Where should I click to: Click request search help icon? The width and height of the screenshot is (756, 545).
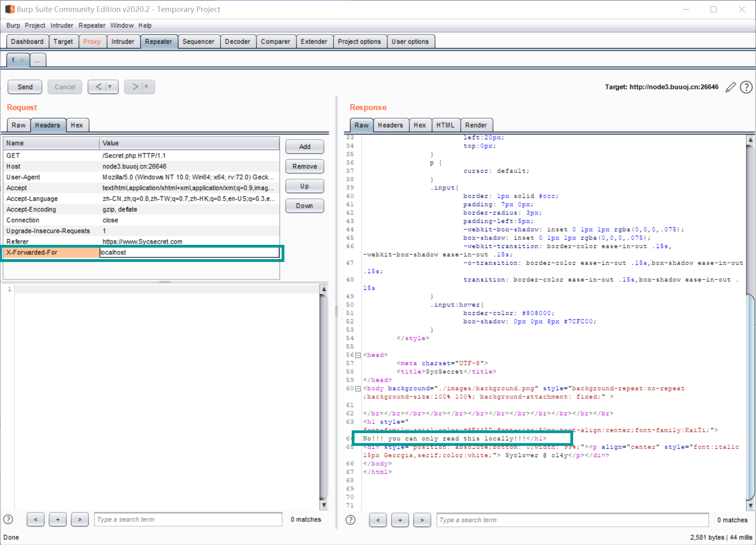pos(8,520)
